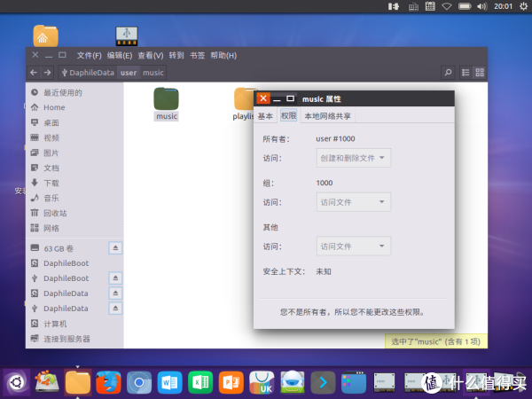This screenshot has width=532, height=399.
Task: Go back with the left arrow button
Action: (x=34, y=73)
